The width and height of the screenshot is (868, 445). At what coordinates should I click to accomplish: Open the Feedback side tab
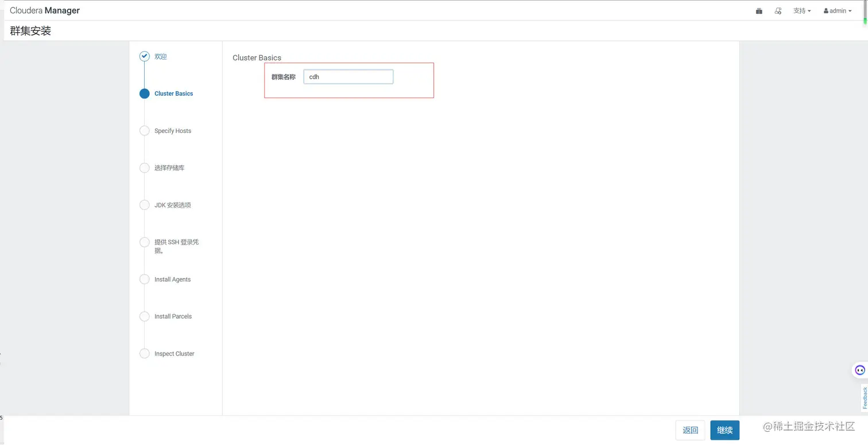coord(865,397)
